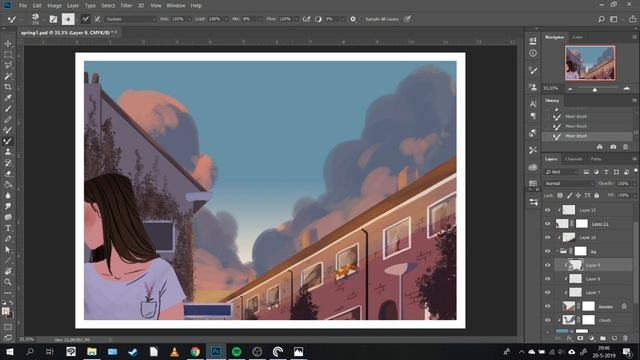The image size is (640, 360).
Task: Open the layer blend mode Normal dropdown
Action: pos(569,184)
